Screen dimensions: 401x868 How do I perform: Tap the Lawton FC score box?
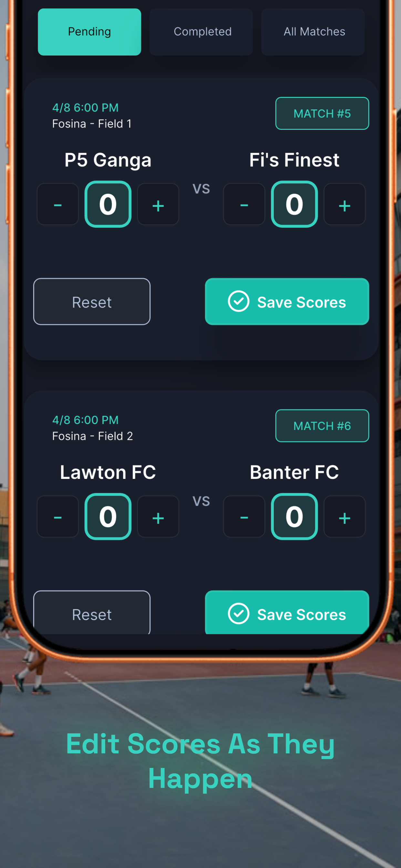[x=108, y=517]
